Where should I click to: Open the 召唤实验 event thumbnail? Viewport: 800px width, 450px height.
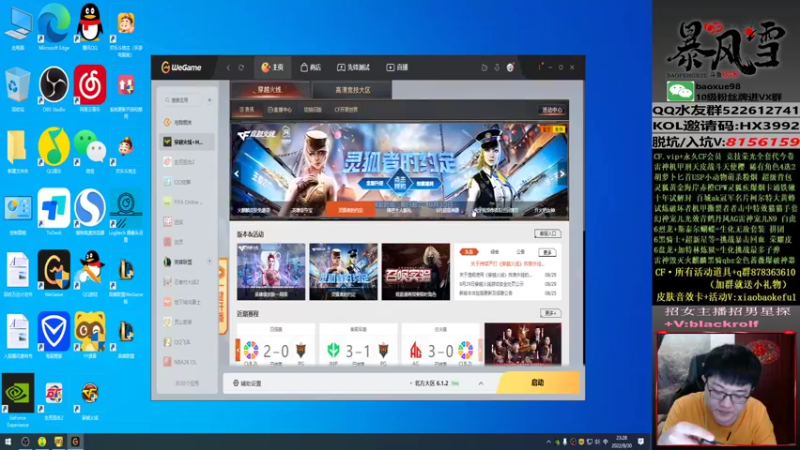416,271
